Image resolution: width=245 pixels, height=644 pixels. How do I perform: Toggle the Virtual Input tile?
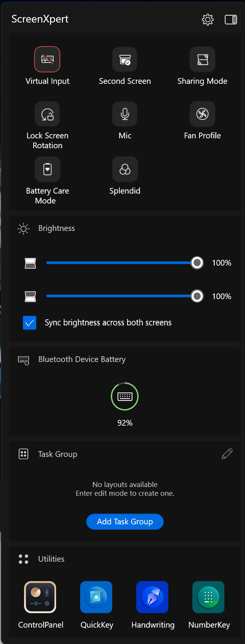pos(47,59)
